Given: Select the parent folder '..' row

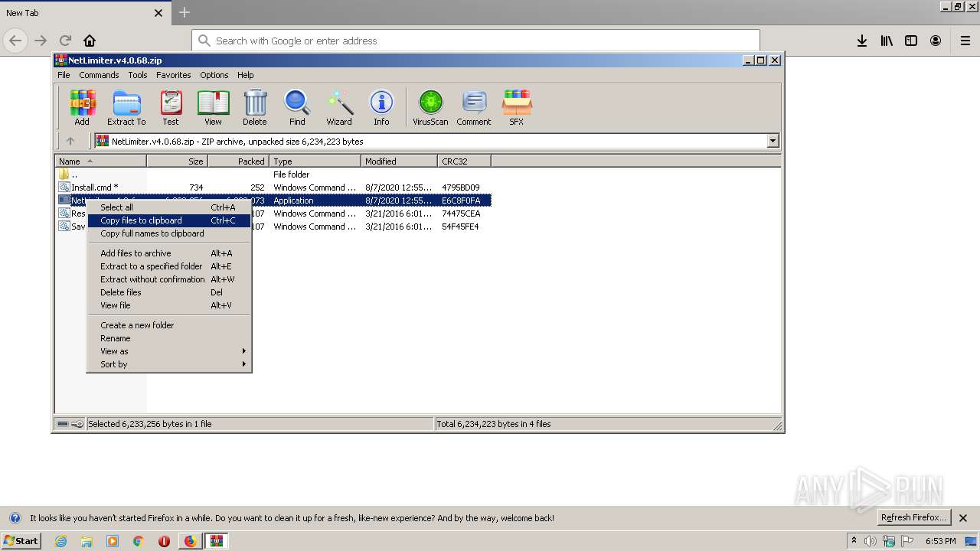Looking at the screenshot, I should point(273,174).
